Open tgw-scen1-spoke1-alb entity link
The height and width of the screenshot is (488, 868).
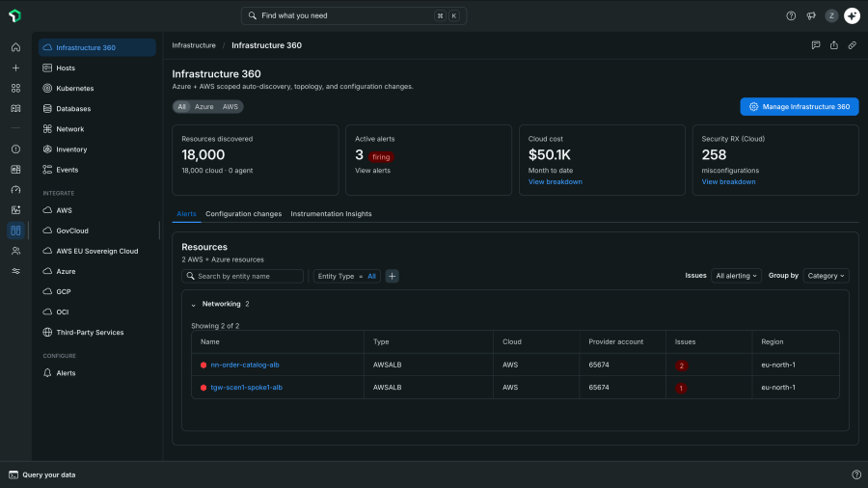246,388
